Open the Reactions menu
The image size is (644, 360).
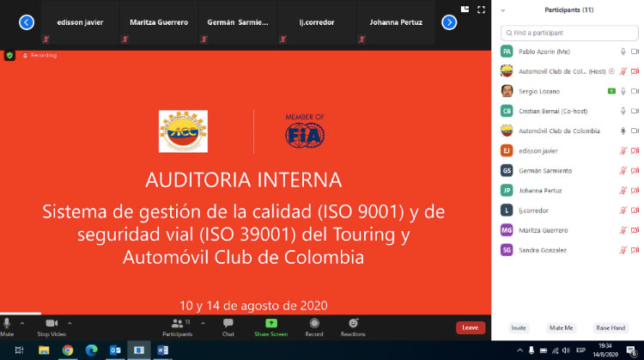352,326
